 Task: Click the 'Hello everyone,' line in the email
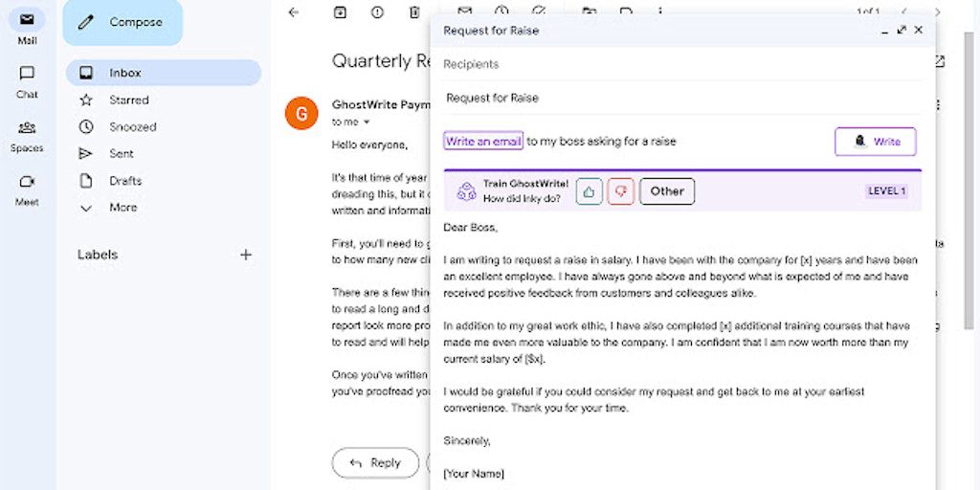369,145
